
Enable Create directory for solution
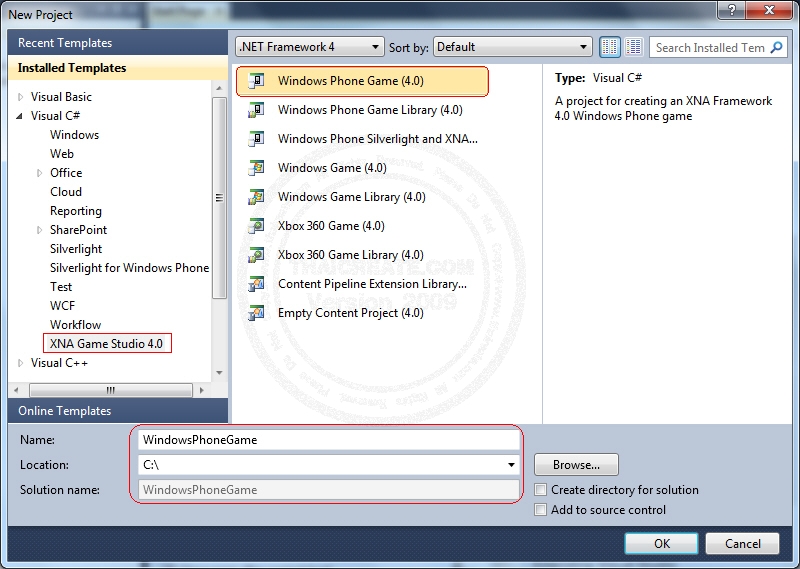pos(540,490)
